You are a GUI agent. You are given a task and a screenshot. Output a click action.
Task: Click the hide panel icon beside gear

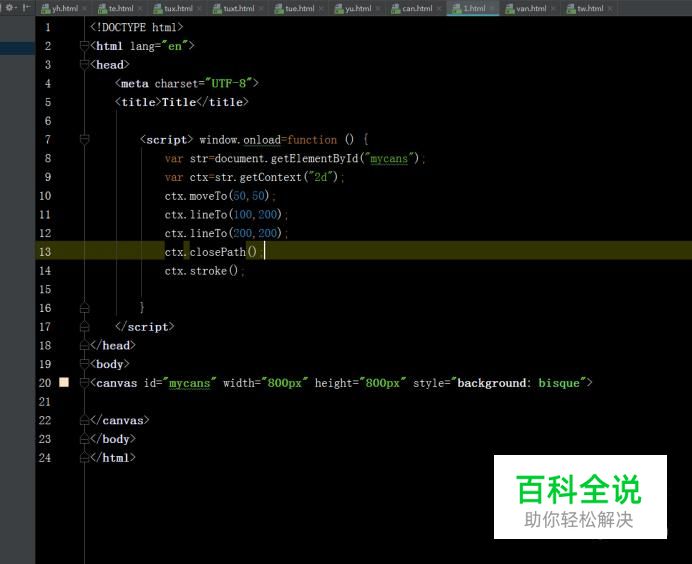pyautogui.click(x=27, y=8)
